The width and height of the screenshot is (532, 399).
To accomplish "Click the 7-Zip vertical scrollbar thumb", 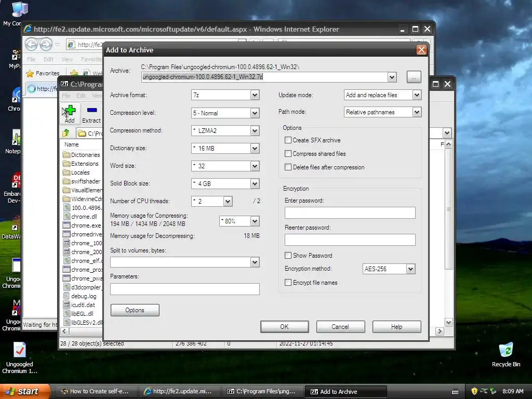I will pos(448,209).
